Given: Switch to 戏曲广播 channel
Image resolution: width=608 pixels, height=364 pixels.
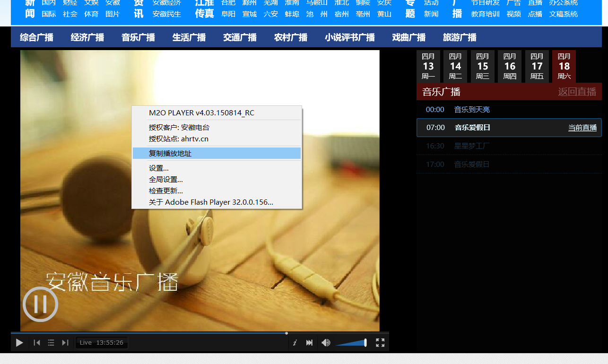Looking at the screenshot, I should coord(409,37).
